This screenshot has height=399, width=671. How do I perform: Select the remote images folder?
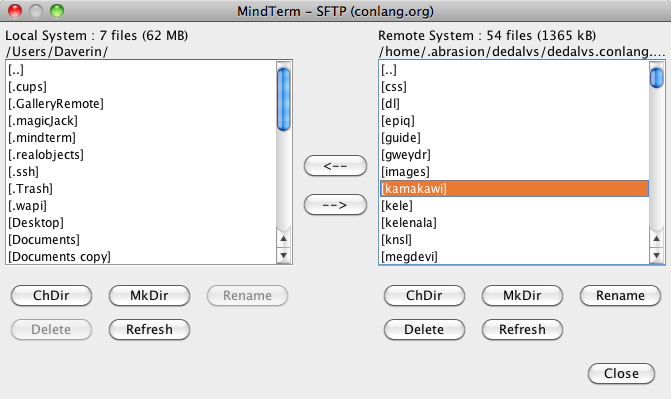pyautogui.click(x=514, y=172)
